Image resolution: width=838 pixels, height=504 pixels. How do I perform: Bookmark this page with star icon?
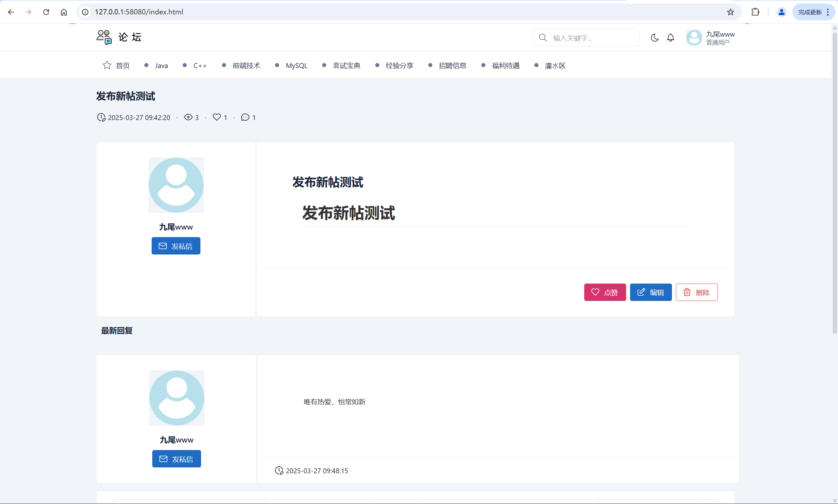(731, 12)
